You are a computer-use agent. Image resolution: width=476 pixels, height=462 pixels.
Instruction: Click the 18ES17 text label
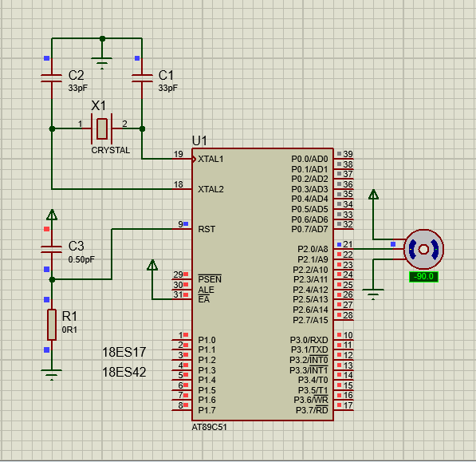pos(124,353)
